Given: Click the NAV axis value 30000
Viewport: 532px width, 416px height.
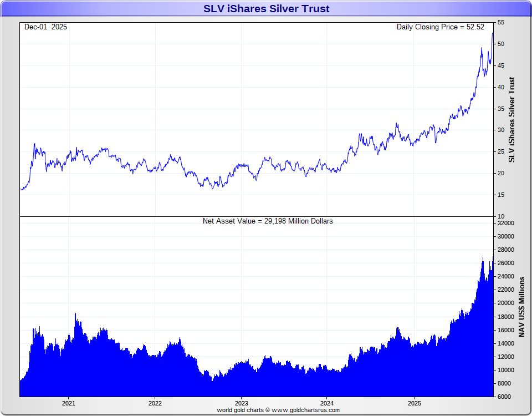Looking at the screenshot, I should click(x=505, y=236).
